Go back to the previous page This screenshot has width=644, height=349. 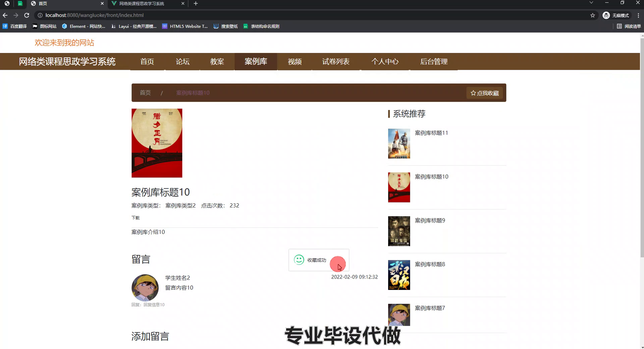(x=5, y=15)
